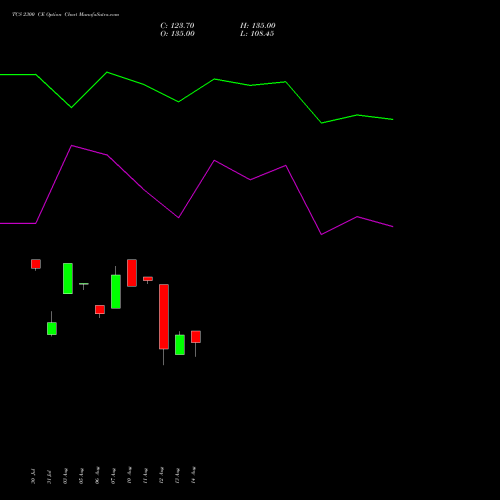Click the last red candlestick for 14 Aug
Image resolution: width=500 pixels, height=500 pixels.
[196, 337]
